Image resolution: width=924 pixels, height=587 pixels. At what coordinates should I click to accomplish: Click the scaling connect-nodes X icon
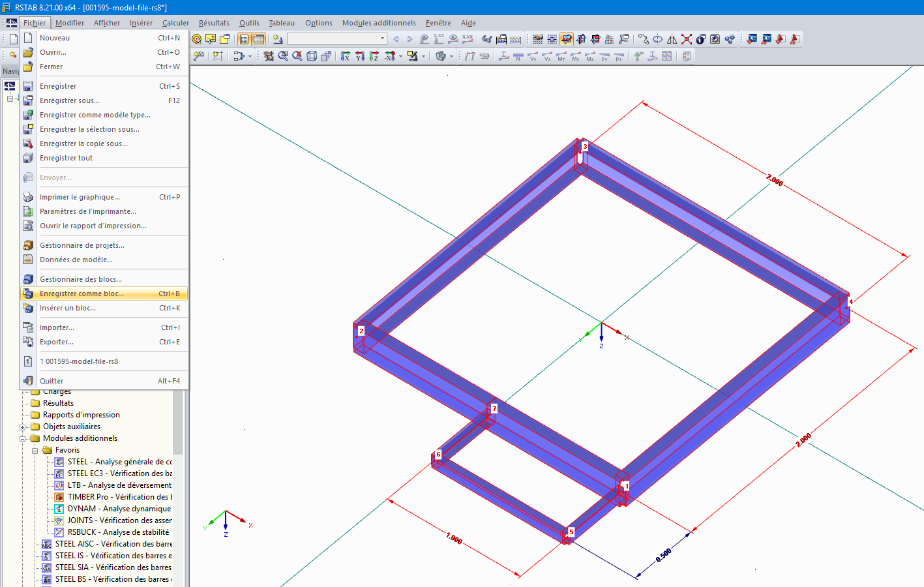tap(687, 39)
